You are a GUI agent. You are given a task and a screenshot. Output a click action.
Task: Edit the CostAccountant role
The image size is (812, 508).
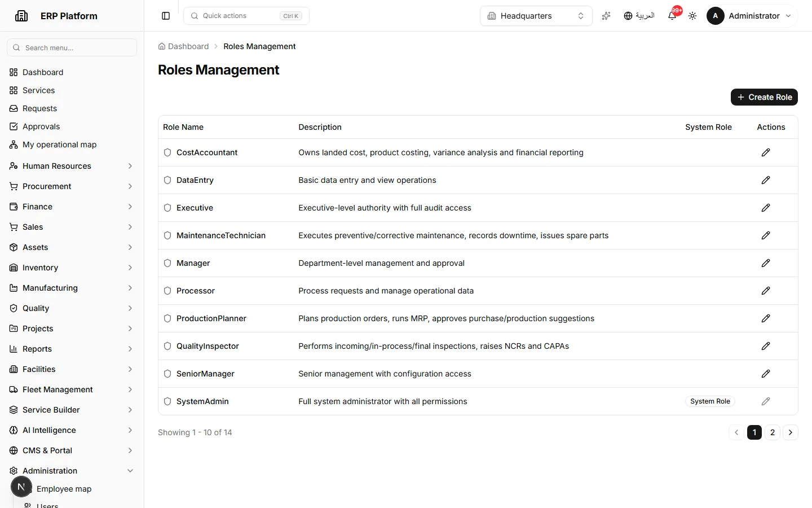(766, 152)
